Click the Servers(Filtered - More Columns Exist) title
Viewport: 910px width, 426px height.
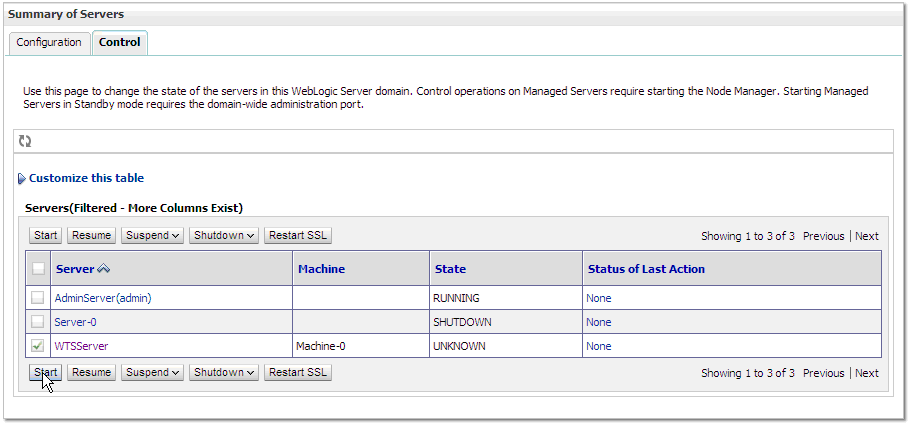pyautogui.click(x=133, y=208)
